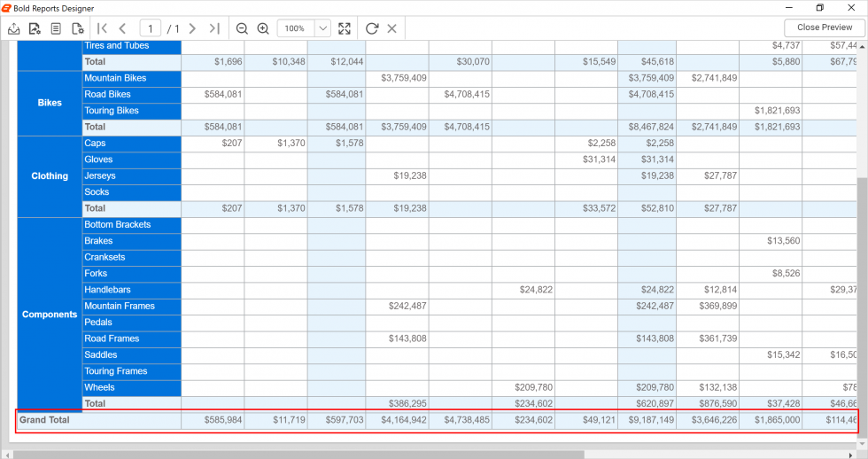Click the Components category cell
The image size is (868, 459).
coord(50,315)
